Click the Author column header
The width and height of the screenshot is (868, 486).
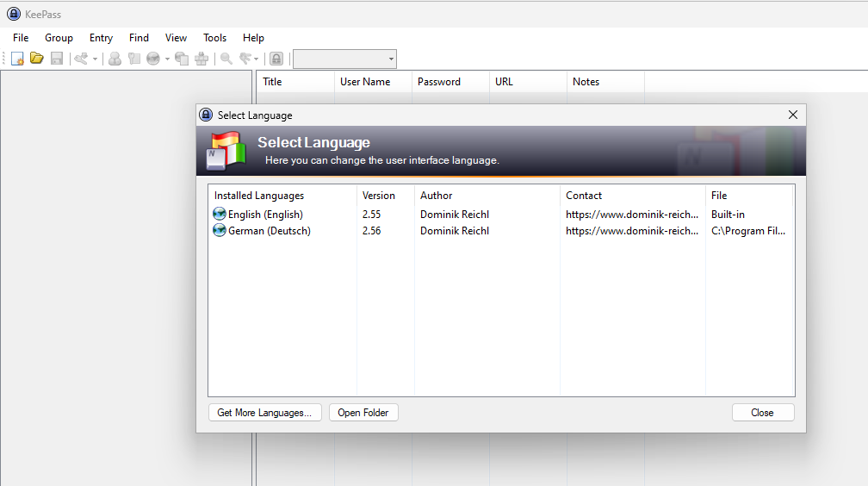point(487,195)
